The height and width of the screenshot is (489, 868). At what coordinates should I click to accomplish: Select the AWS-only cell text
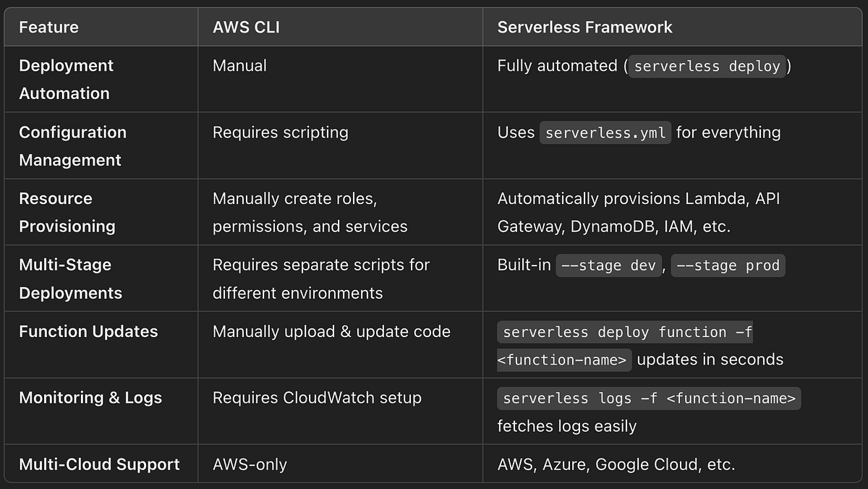tap(250, 464)
